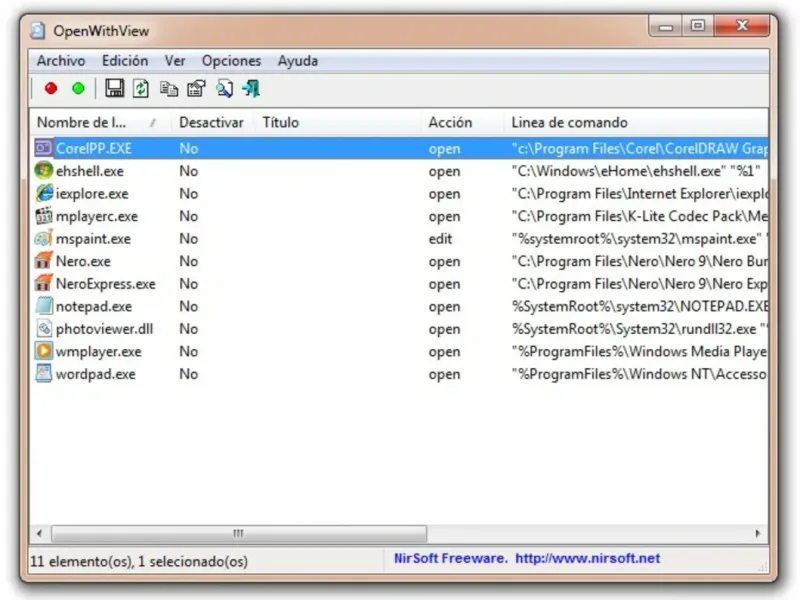Screen dimensions: 800x600
Task: Click the NirSoft Freeware status text
Action: pos(451,558)
